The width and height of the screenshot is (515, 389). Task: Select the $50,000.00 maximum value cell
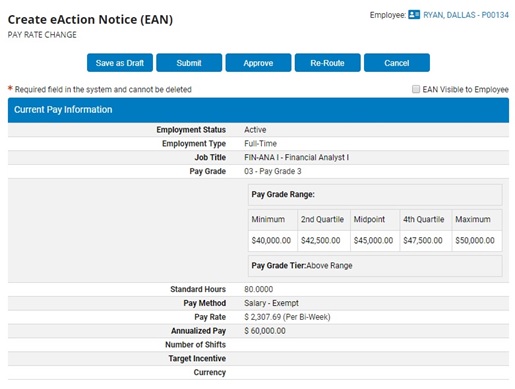tap(477, 241)
